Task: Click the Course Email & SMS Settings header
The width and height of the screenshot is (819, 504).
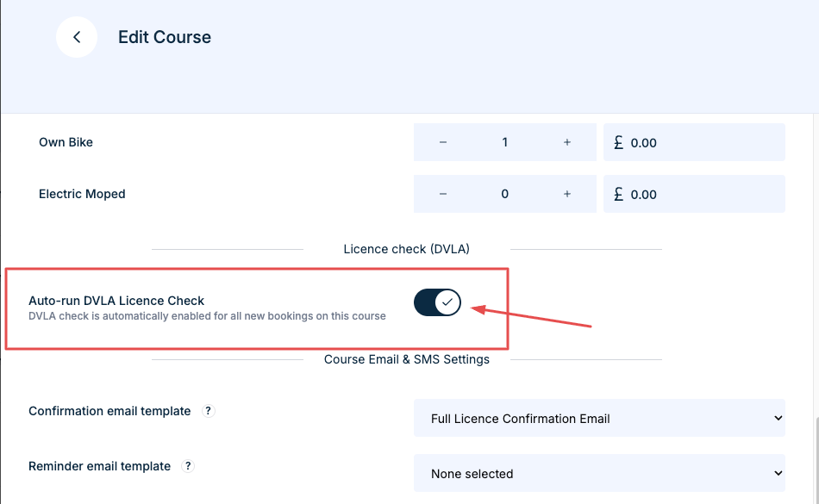Action: tap(407, 359)
